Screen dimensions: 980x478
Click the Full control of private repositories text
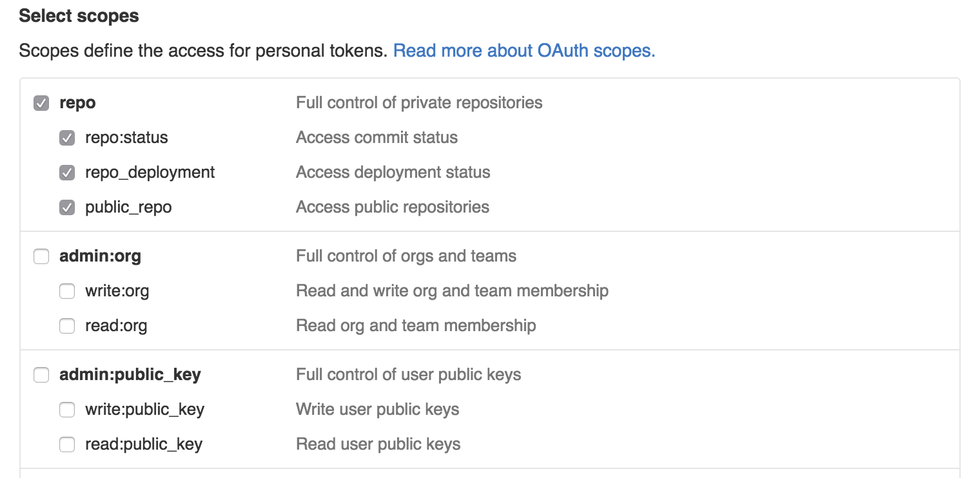(x=418, y=102)
